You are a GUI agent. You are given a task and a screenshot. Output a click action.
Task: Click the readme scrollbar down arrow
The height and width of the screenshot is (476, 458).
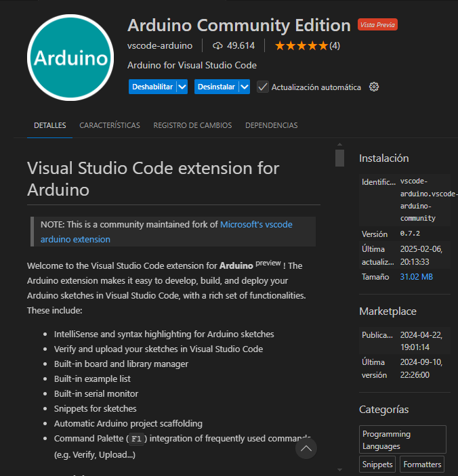(339, 470)
